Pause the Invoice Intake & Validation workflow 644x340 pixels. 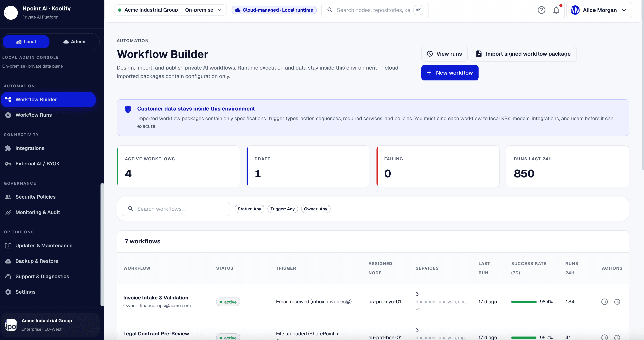[x=604, y=302]
